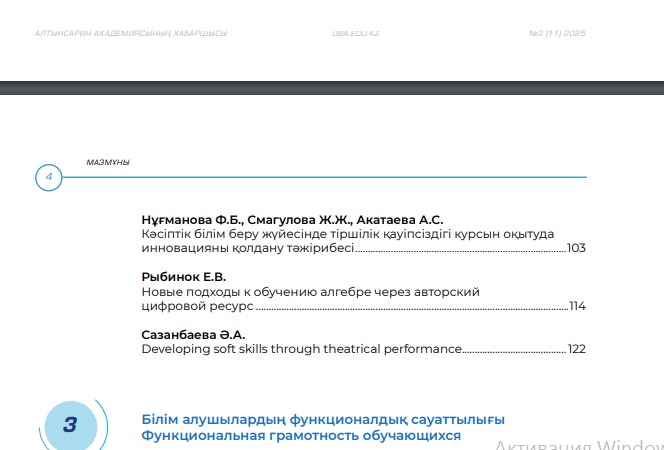Jump to page 122 from contents

[576, 350]
